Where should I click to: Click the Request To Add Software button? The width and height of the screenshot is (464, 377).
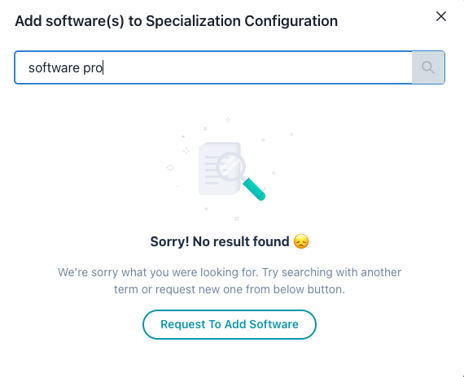(229, 324)
